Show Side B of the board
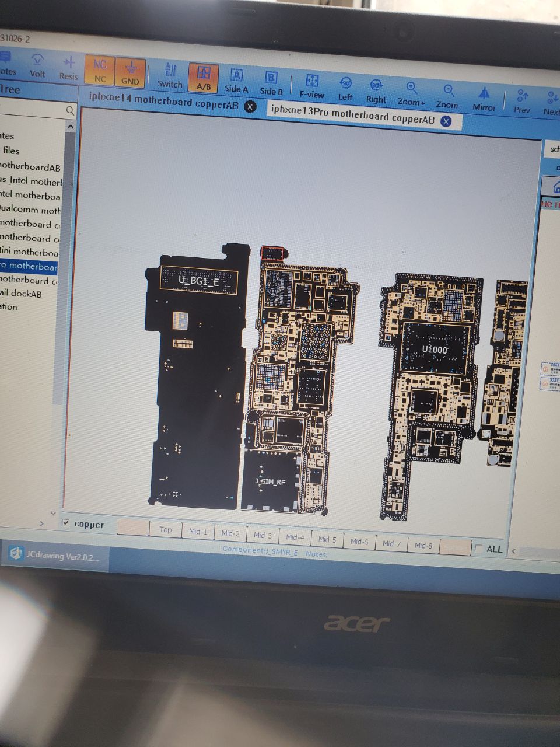Viewport: 560px width, 747px height. (x=271, y=83)
